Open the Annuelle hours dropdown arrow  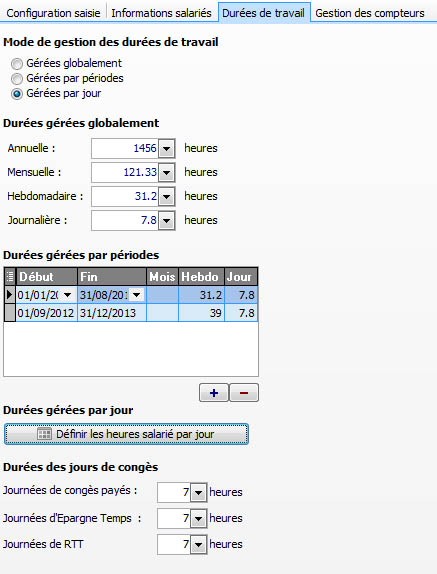coord(167,149)
